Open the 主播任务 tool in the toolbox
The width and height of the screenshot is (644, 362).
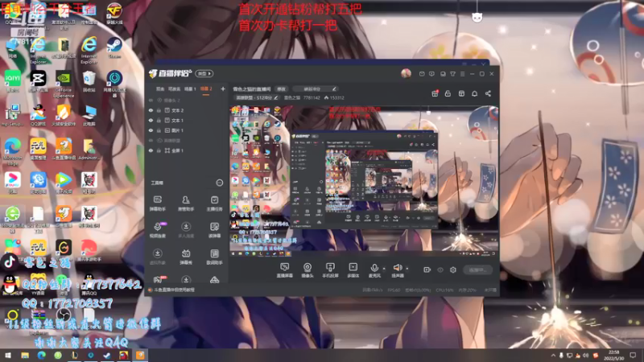[214, 204]
